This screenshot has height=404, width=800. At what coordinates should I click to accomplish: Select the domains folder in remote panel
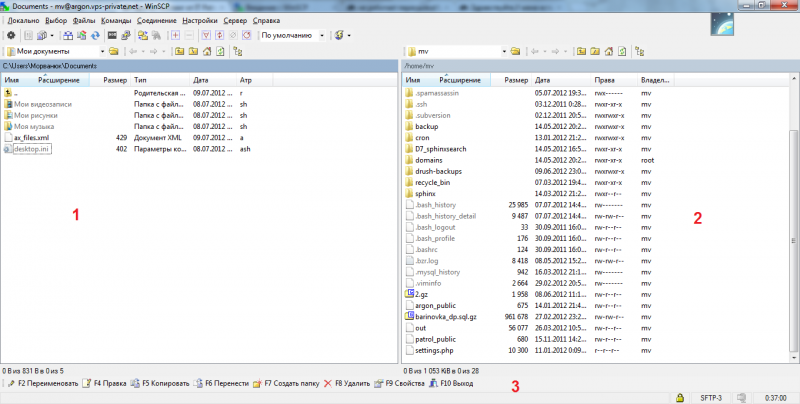click(428, 160)
